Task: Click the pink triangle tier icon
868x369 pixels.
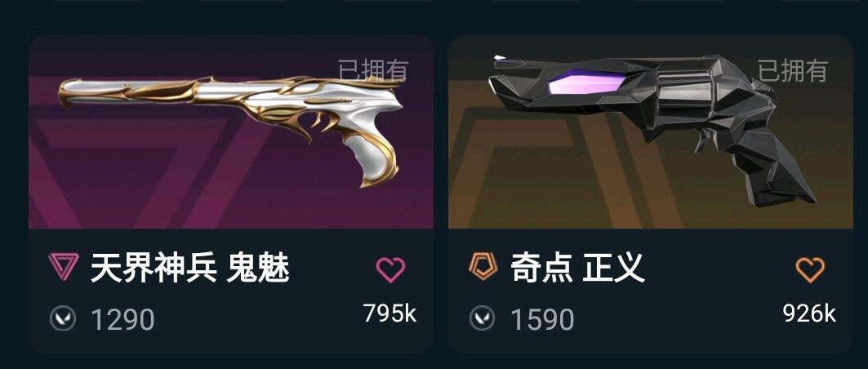Action: 64,267
